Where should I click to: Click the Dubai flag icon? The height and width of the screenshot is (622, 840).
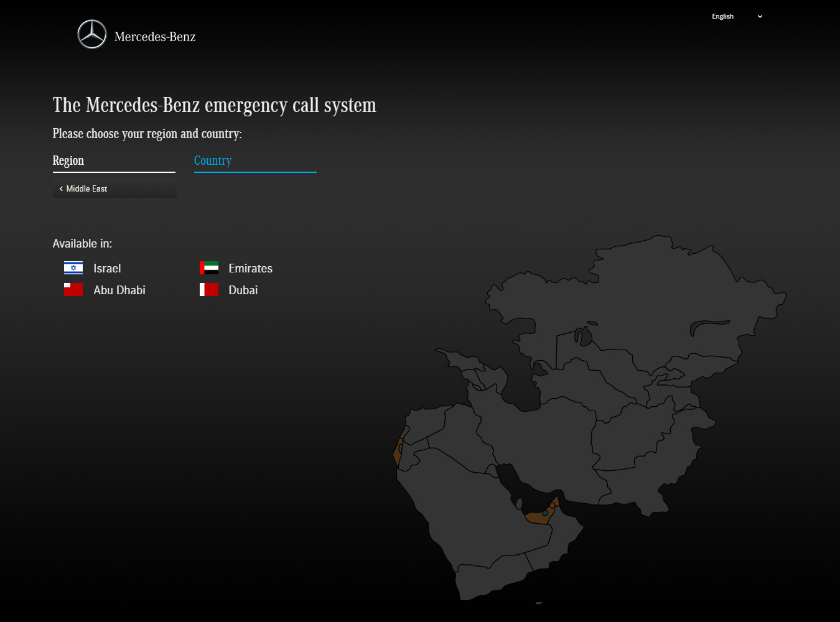[x=209, y=290]
